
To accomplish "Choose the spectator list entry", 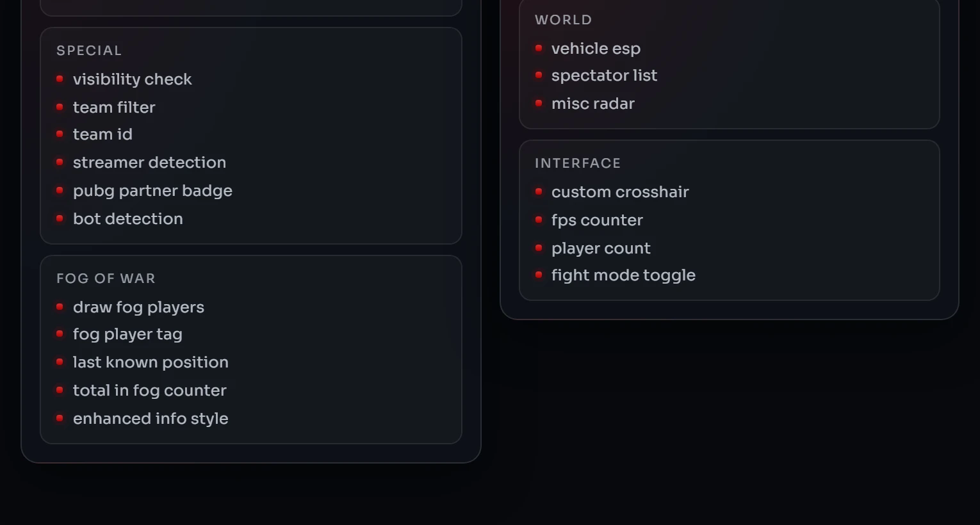I will (604, 76).
